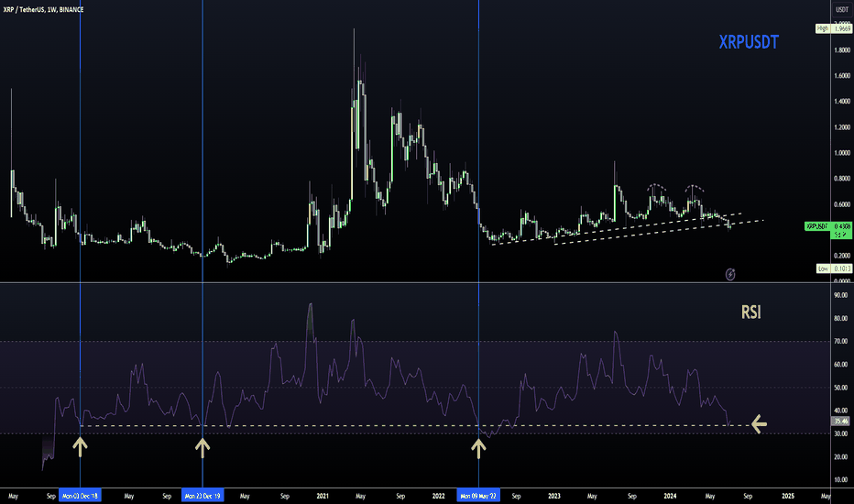Click the 80.00 level on the RSI scale
The height and width of the screenshot is (504, 854).
pyautogui.click(x=841, y=318)
